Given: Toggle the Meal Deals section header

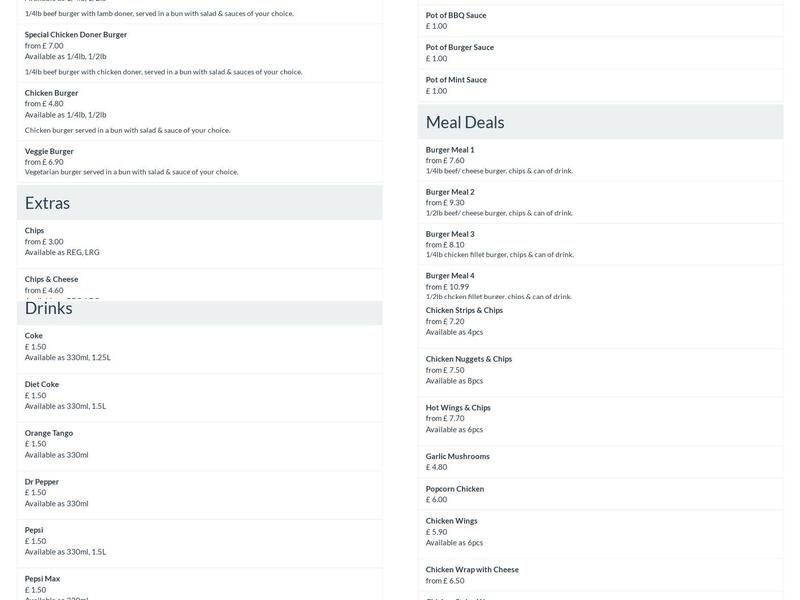Looking at the screenshot, I should click(x=600, y=122).
